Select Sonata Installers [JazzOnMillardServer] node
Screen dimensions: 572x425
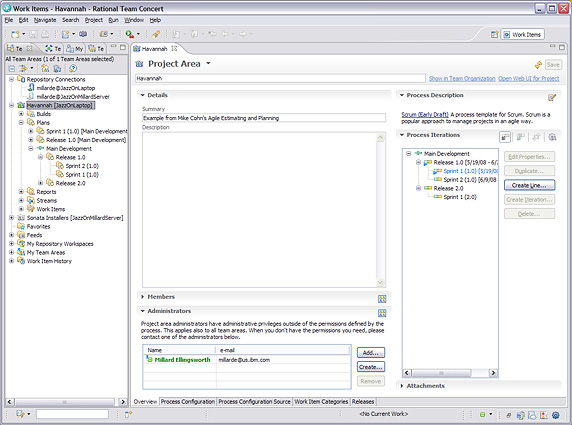click(75, 218)
